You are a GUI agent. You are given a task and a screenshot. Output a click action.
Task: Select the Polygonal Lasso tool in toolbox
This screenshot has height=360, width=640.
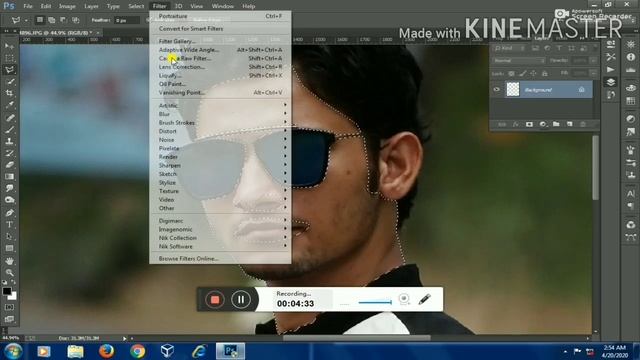point(9,70)
